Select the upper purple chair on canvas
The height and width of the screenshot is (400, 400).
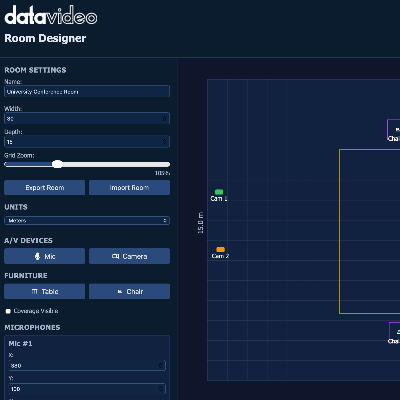coord(394,130)
